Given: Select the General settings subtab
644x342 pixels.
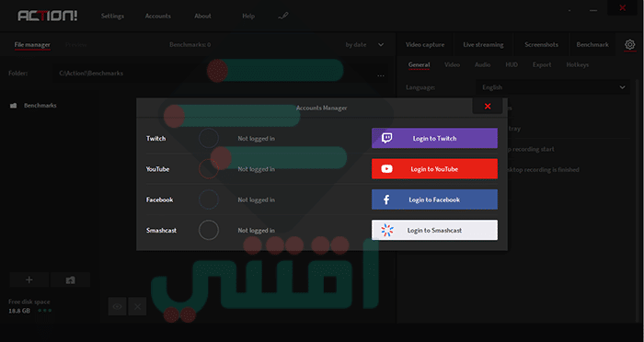Looking at the screenshot, I should tap(419, 65).
